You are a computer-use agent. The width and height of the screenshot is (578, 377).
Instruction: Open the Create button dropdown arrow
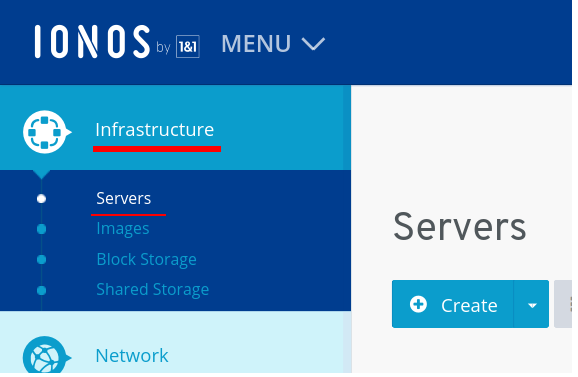pos(532,304)
